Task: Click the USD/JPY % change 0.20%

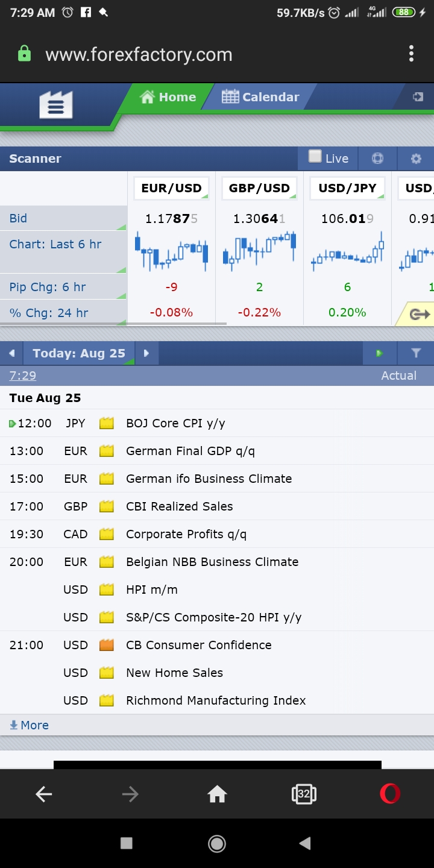Action: coord(347,312)
